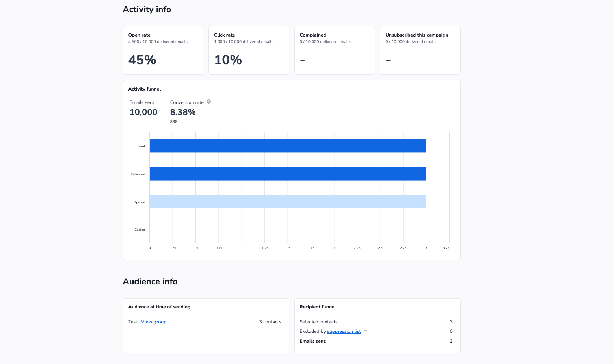Open the suppression list link
This screenshot has height=364, width=614.
344,331
